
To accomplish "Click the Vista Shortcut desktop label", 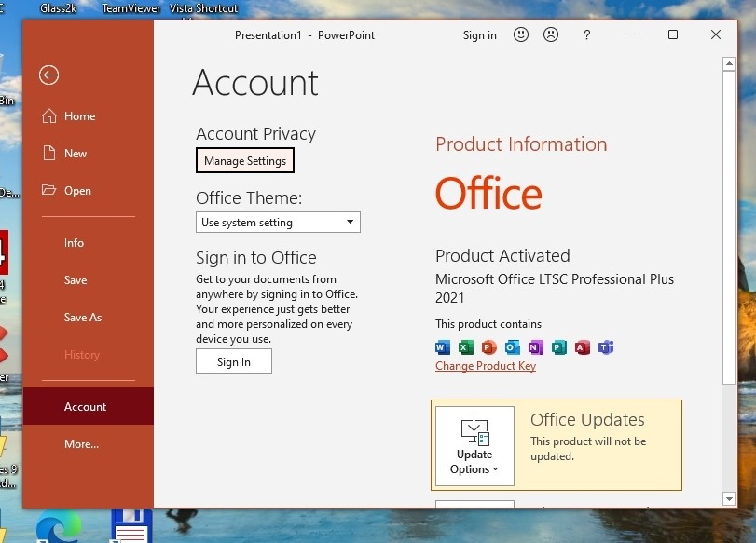I will click(x=203, y=8).
